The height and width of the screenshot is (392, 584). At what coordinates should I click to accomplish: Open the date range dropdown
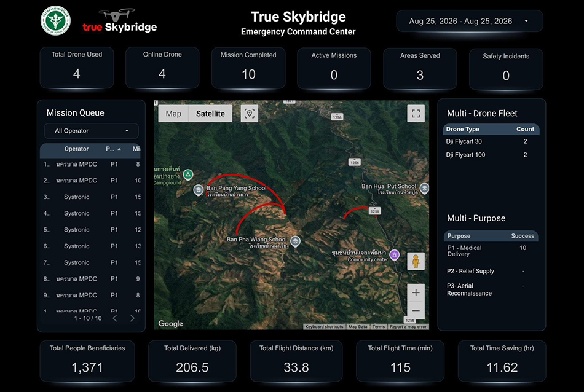click(470, 22)
